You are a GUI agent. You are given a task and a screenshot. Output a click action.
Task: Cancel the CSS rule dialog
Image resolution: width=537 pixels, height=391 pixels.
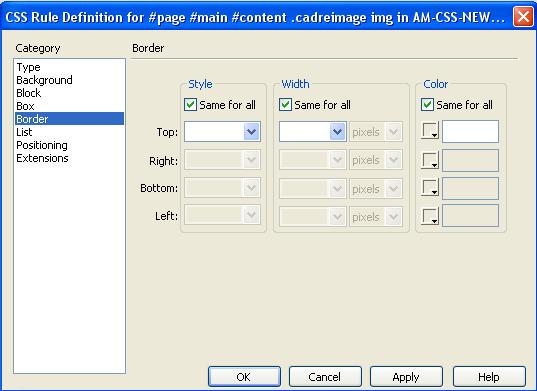pyautogui.click(x=325, y=377)
